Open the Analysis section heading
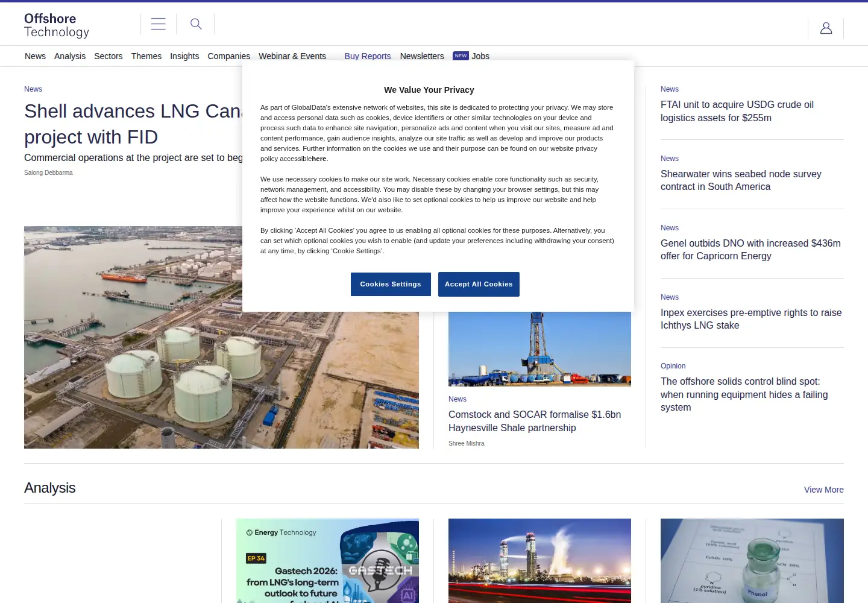The image size is (868, 603). tap(50, 488)
